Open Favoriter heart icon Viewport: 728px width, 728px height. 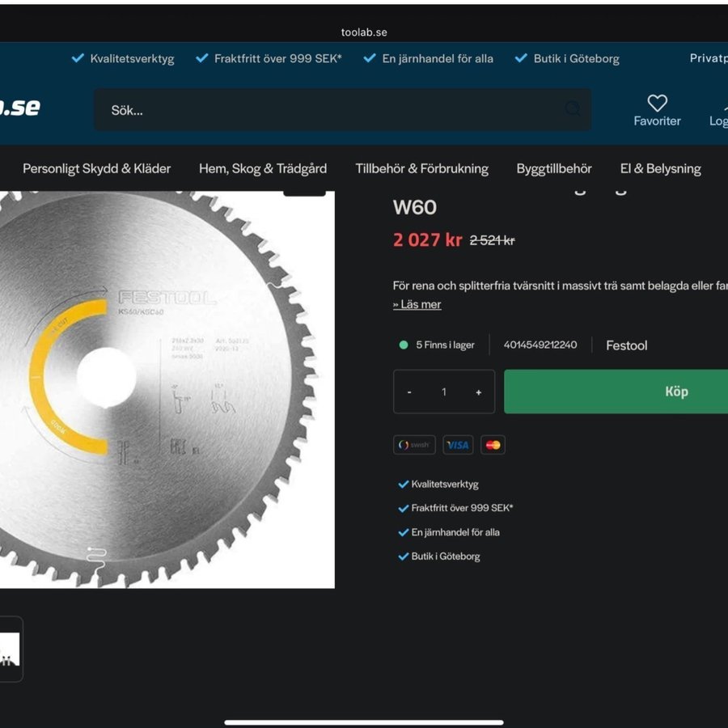coord(657,103)
